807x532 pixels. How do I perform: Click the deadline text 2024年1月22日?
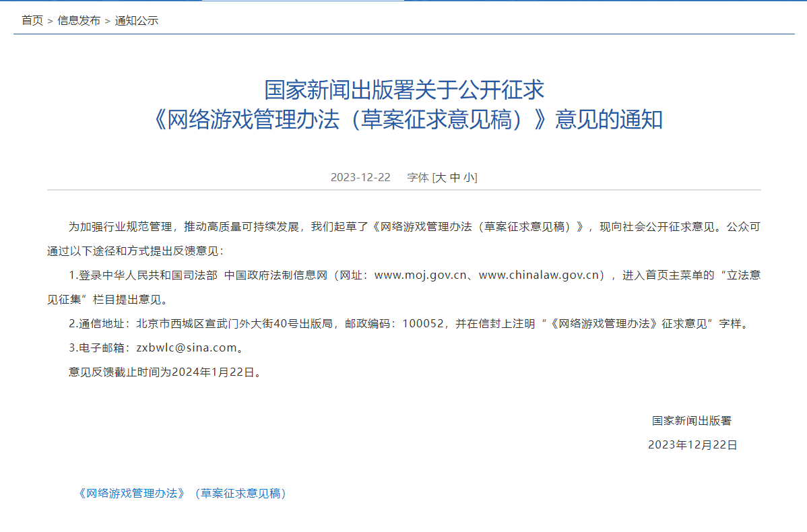coord(213,372)
